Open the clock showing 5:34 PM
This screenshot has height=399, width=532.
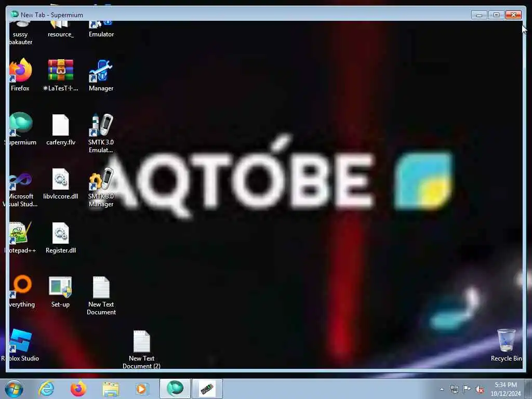pos(506,389)
